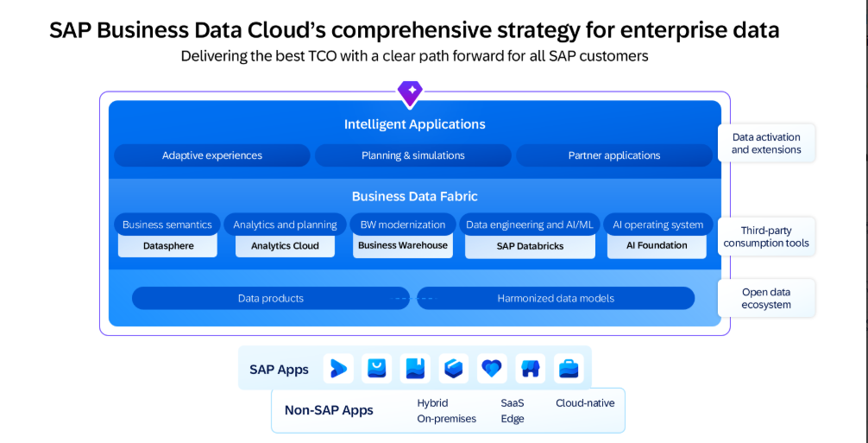Click the Edge text
The height and width of the screenshot is (443, 868).
513,419
